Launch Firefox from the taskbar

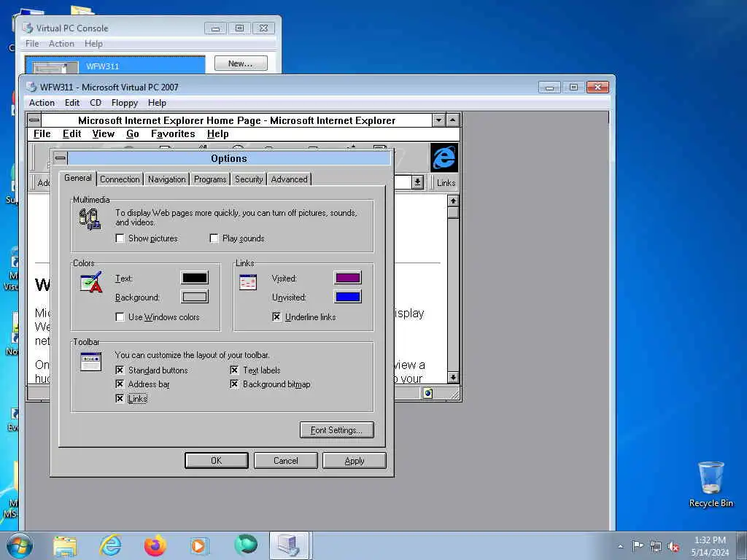point(155,545)
